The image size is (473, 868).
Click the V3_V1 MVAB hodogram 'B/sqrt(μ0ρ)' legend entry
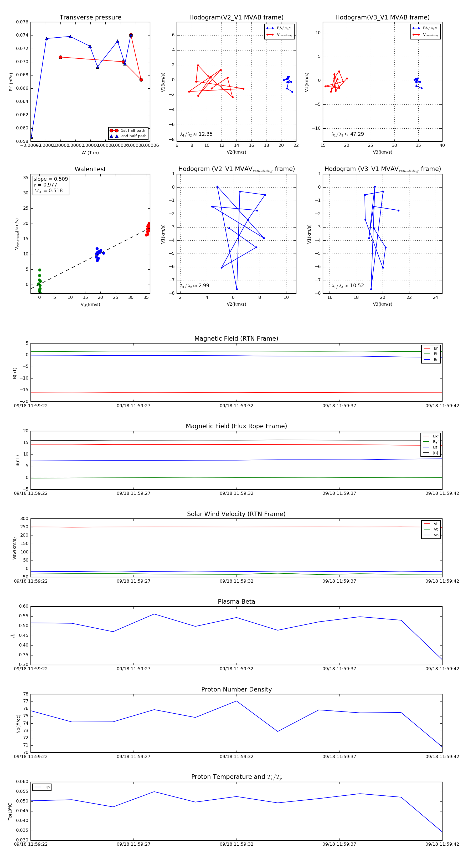click(425, 28)
